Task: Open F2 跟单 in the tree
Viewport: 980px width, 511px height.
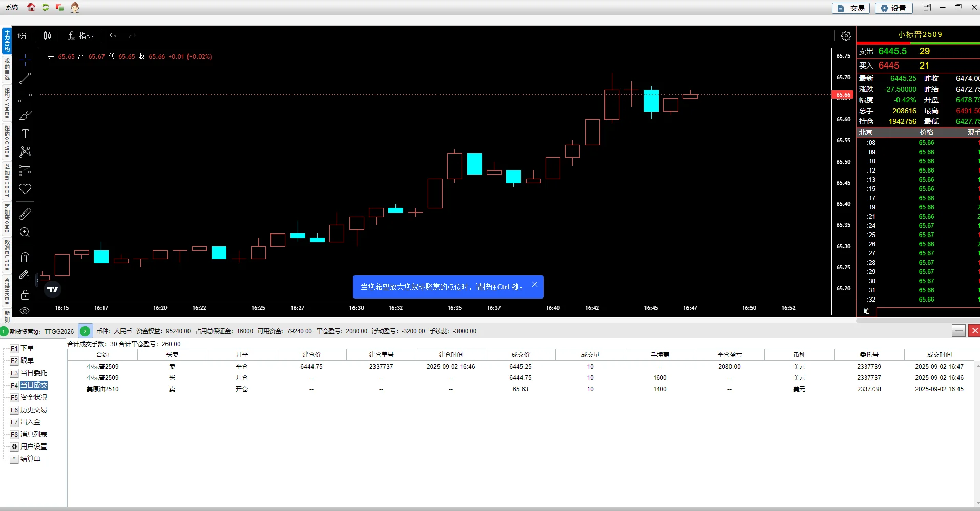Action: (22, 360)
